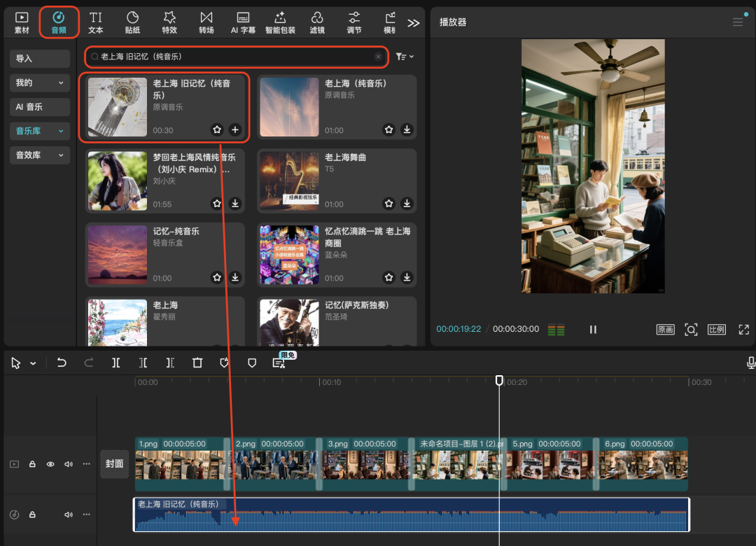756x546 pixels.
Task: Lock the video track
Action: click(x=32, y=464)
